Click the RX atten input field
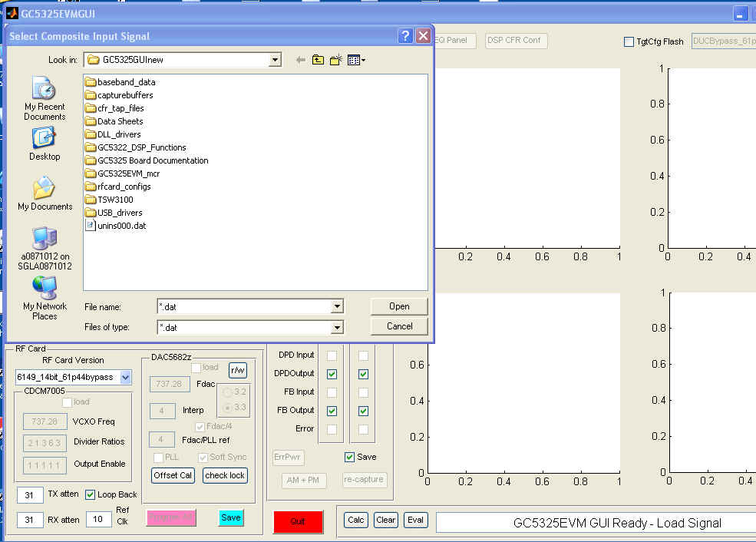756x542 pixels. point(30,519)
